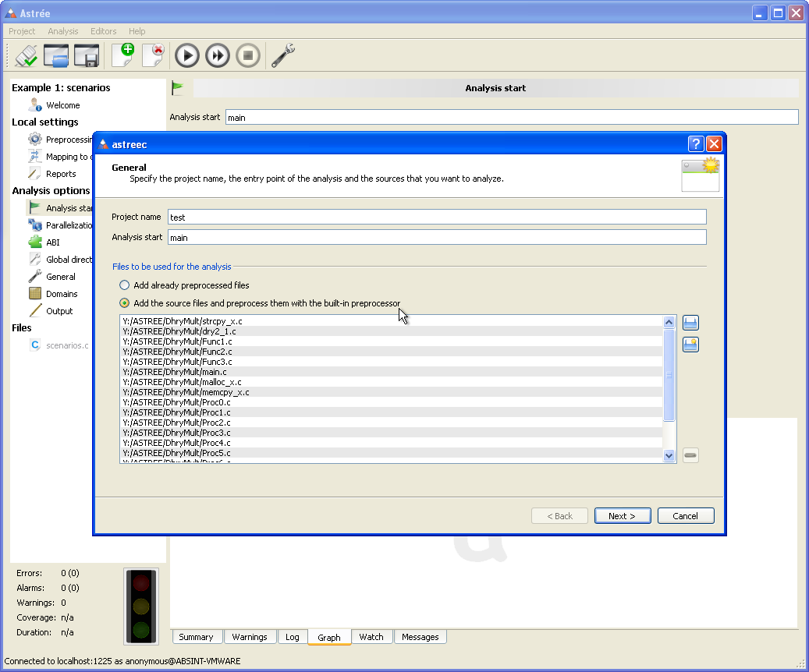Select General under Analysis options
This screenshot has height=672, width=809.
pos(60,277)
